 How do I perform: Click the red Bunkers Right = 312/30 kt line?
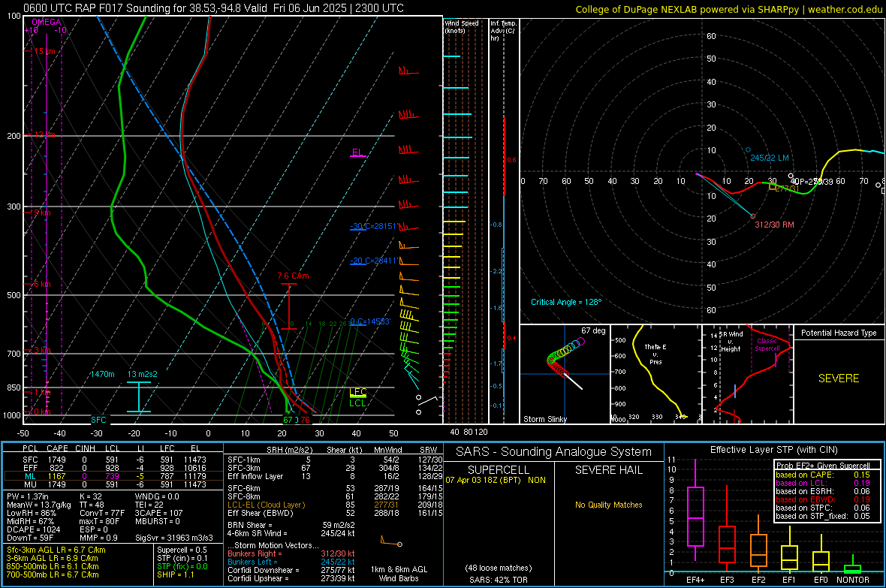291,554
